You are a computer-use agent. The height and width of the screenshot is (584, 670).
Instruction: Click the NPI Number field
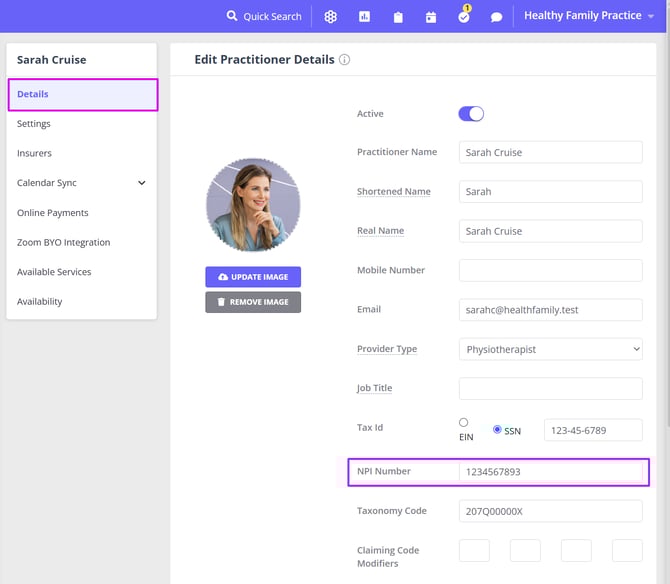[550, 472]
